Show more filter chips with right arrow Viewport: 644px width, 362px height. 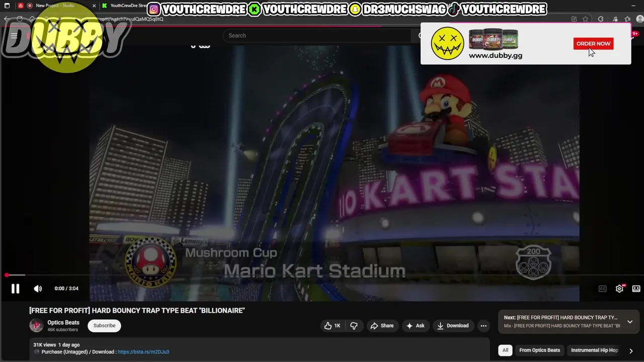[631, 351]
